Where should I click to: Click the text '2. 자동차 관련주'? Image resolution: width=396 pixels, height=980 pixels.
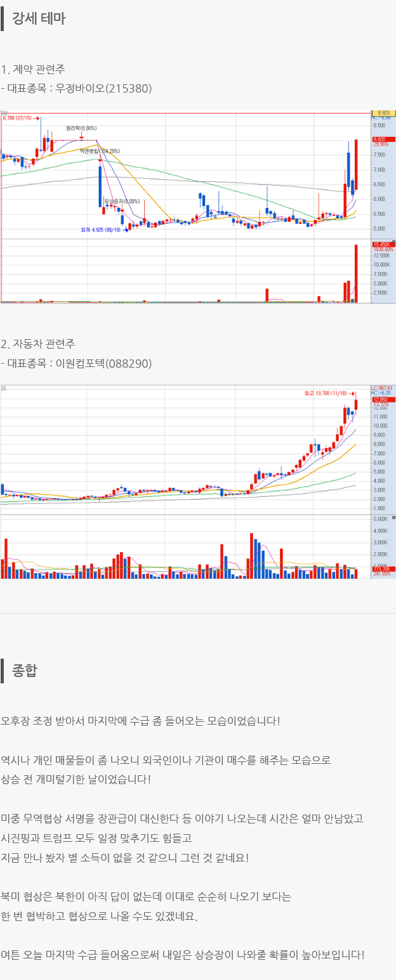pos(38,344)
